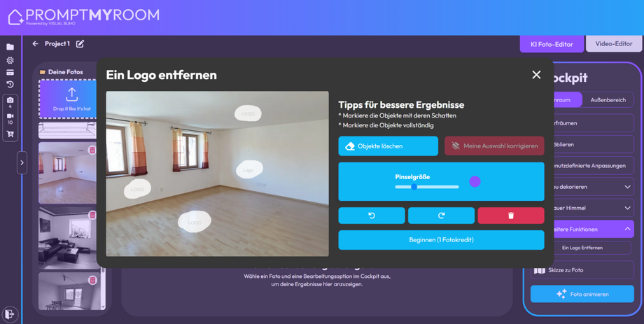The image size is (644, 324).
Task: Expand the Blauer Himmel dropdown
Action: [x=628, y=209]
